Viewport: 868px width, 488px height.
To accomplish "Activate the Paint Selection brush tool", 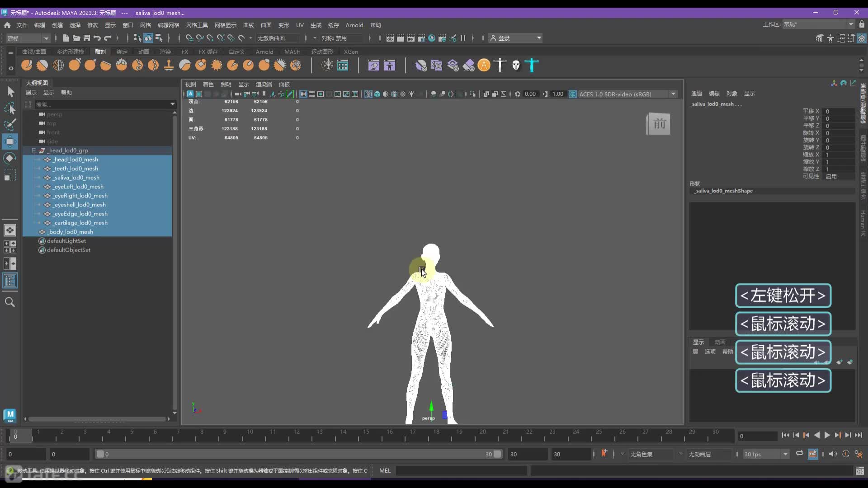I will click(10, 124).
